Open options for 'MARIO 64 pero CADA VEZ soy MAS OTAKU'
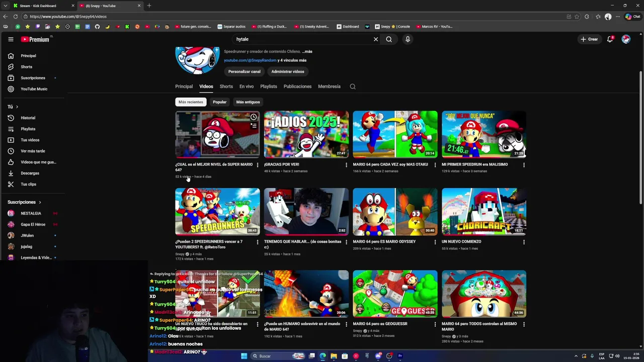 435,165
